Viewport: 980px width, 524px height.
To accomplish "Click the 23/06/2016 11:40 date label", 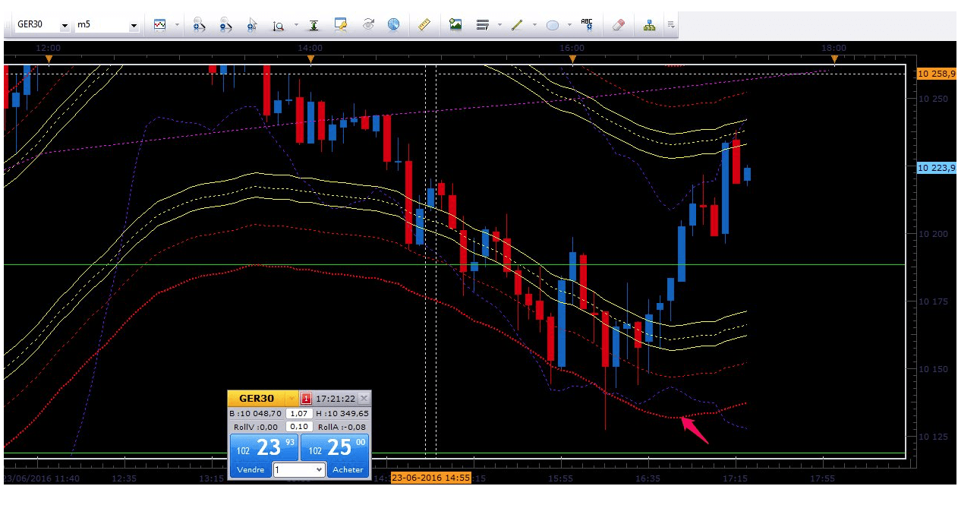I will pos(41,478).
